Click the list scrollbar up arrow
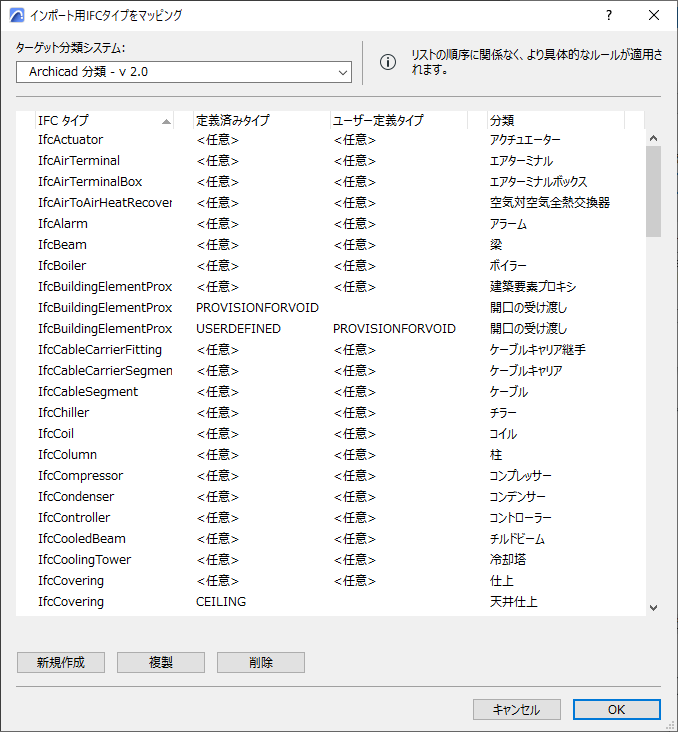The height and width of the screenshot is (732, 678). coord(653,138)
